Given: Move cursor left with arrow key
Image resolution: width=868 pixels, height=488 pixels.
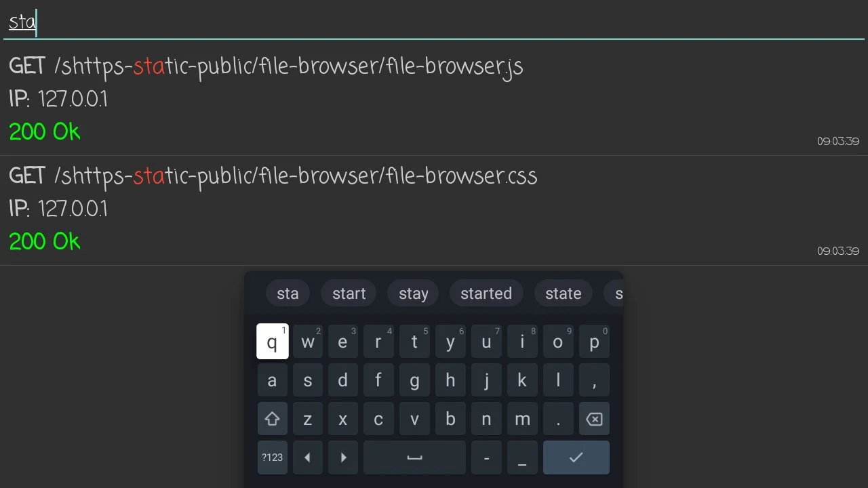Looking at the screenshot, I should 307,457.
